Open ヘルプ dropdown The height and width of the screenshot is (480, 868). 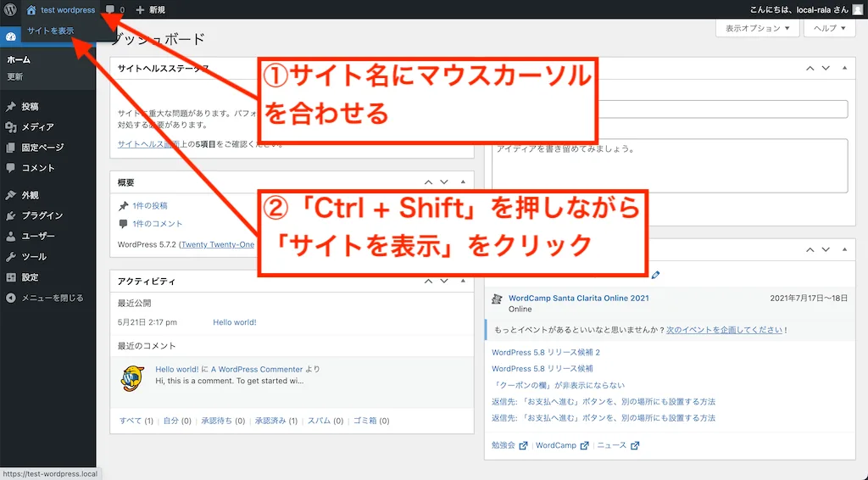pos(830,28)
